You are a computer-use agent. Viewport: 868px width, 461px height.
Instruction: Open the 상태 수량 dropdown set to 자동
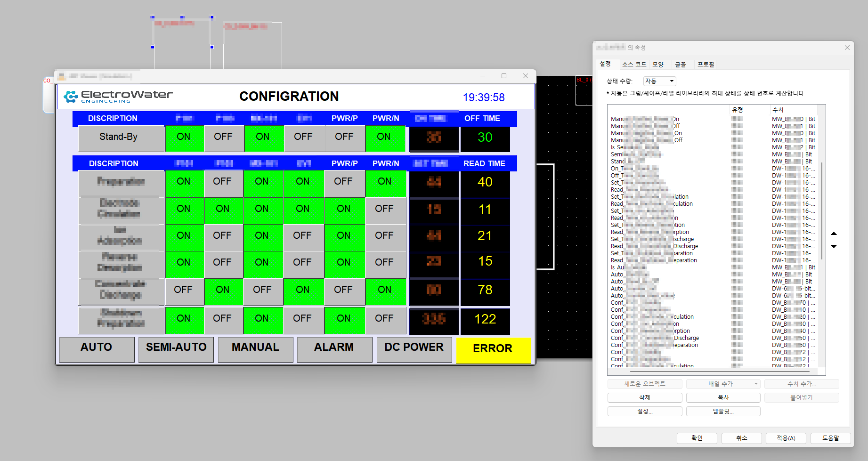click(x=659, y=81)
